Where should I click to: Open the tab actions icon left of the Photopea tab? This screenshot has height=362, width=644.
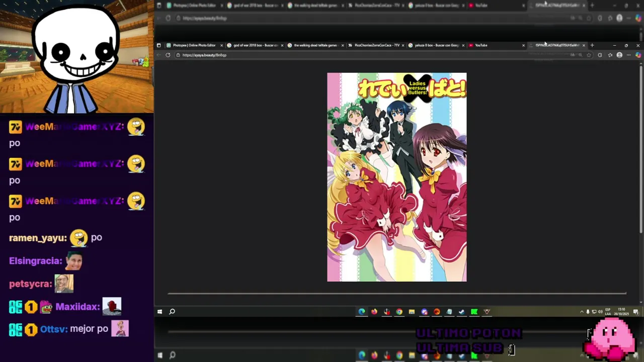click(x=159, y=45)
